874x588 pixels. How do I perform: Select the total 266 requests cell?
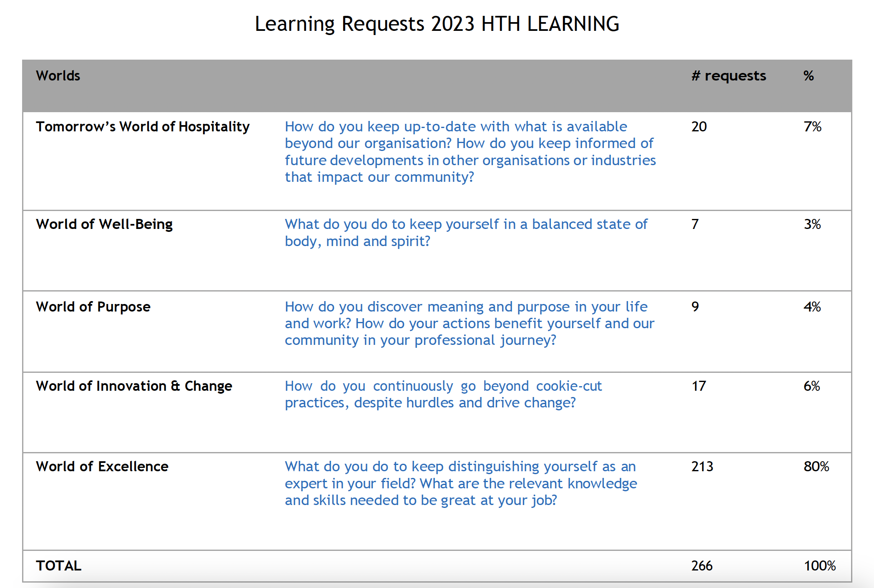[702, 565]
